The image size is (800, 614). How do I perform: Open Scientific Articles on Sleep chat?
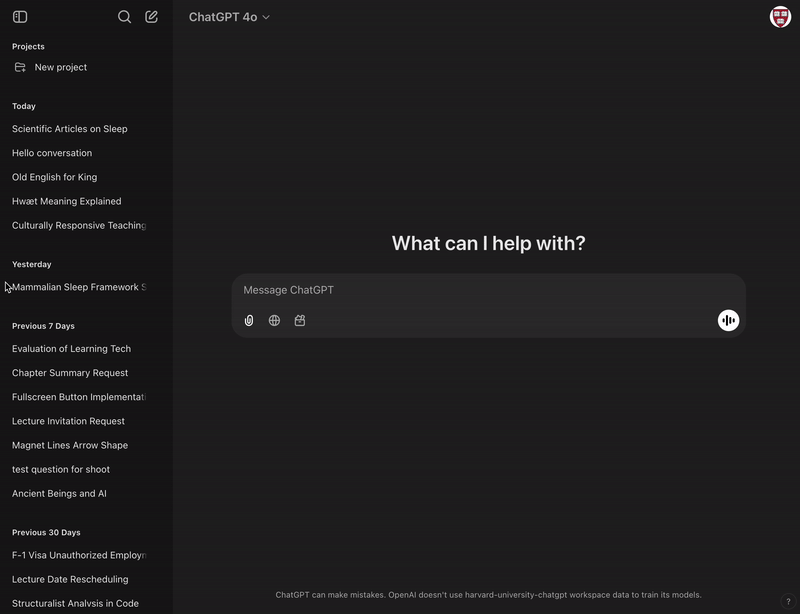click(x=70, y=129)
